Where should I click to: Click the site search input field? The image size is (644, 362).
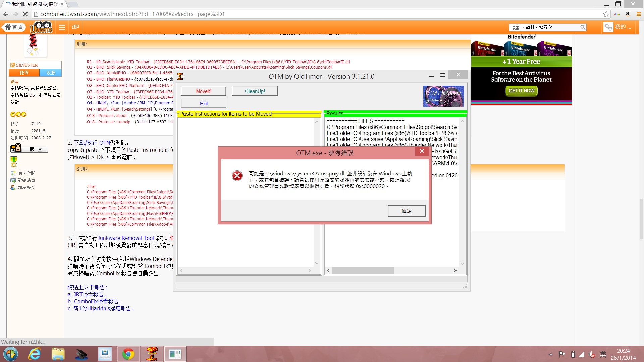click(x=552, y=27)
